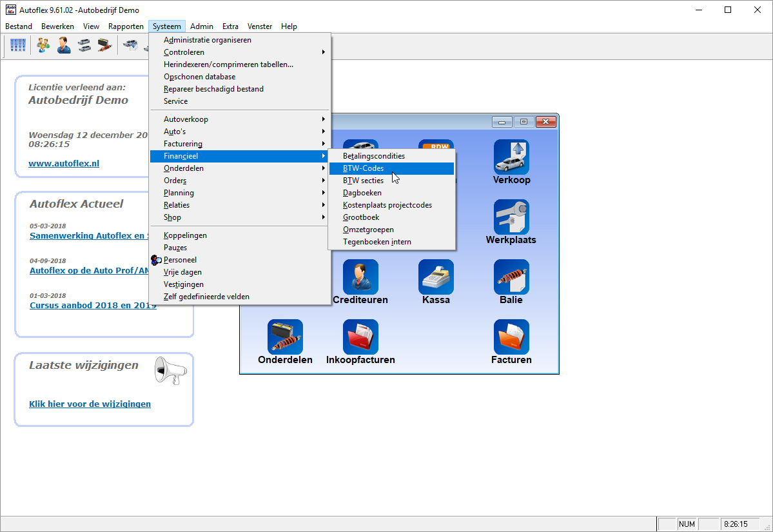773x532 pixels.
Task: Select Pauzes in the Systeem menu
Action: [240, 248]
